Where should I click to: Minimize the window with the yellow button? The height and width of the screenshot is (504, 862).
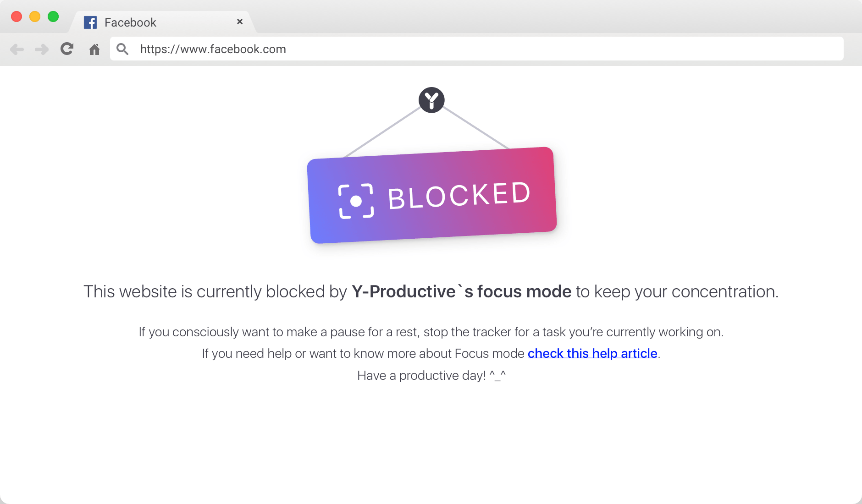coord(35,16)
